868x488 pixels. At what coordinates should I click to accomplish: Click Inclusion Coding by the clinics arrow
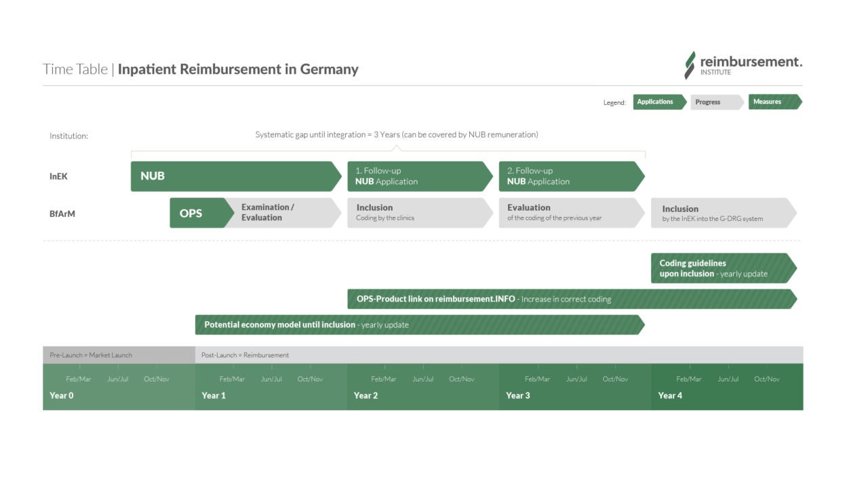(420, 213)
